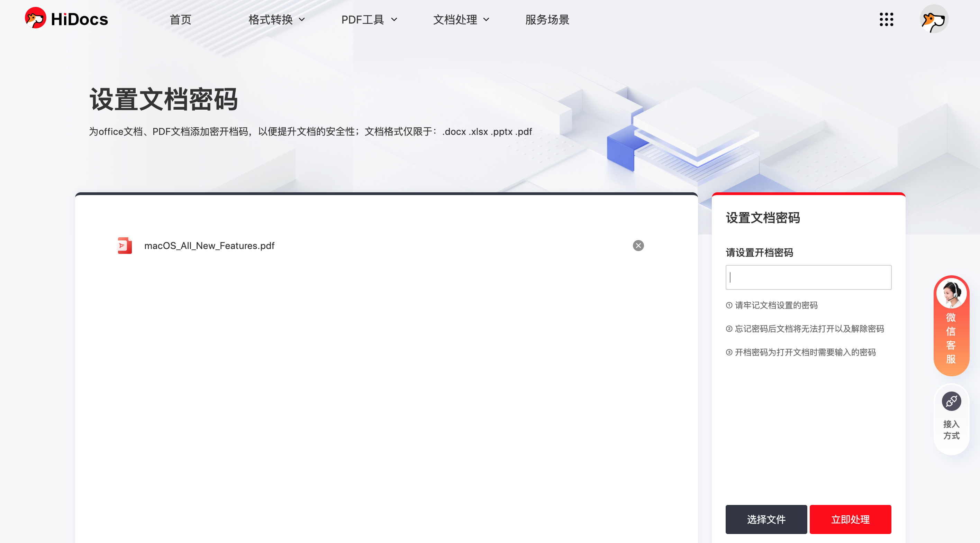Expand the 文档处理 dropdown menu
The image size is (980, 543).
pos(461,19)
